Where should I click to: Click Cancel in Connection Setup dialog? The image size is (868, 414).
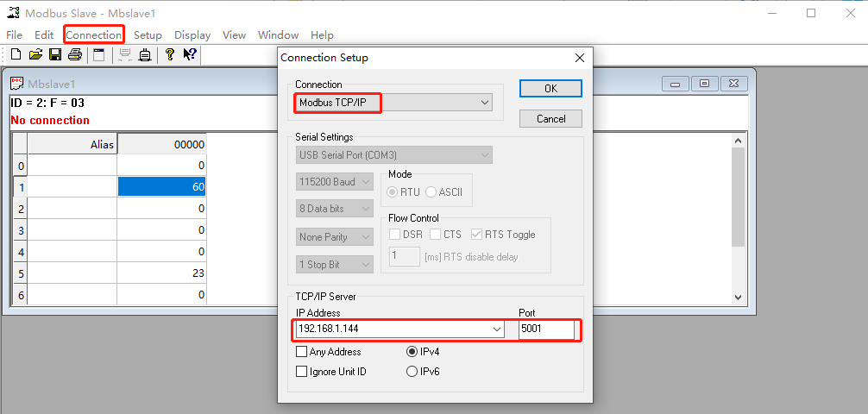click(x=550, y=118)
